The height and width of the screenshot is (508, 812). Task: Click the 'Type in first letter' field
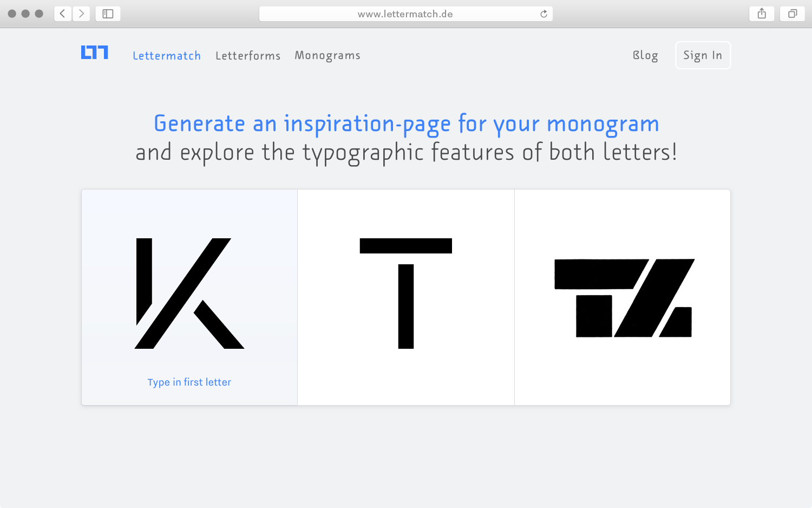189,382
